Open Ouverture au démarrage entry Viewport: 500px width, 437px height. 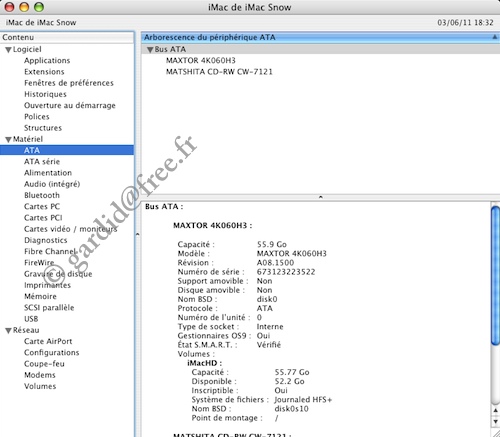pos(70,105)
